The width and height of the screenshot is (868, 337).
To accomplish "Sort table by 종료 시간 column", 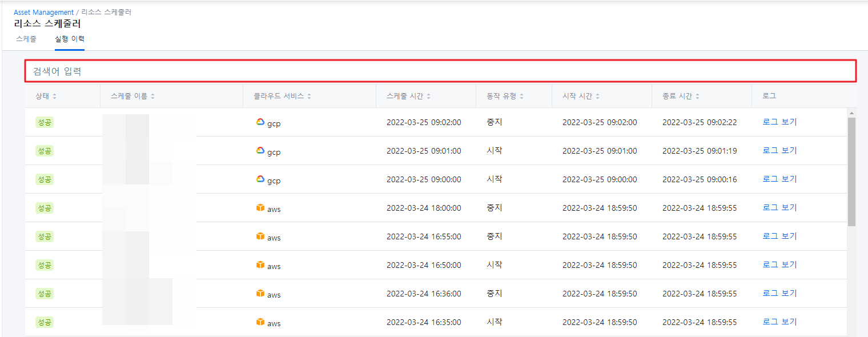I will coord(697,97).
